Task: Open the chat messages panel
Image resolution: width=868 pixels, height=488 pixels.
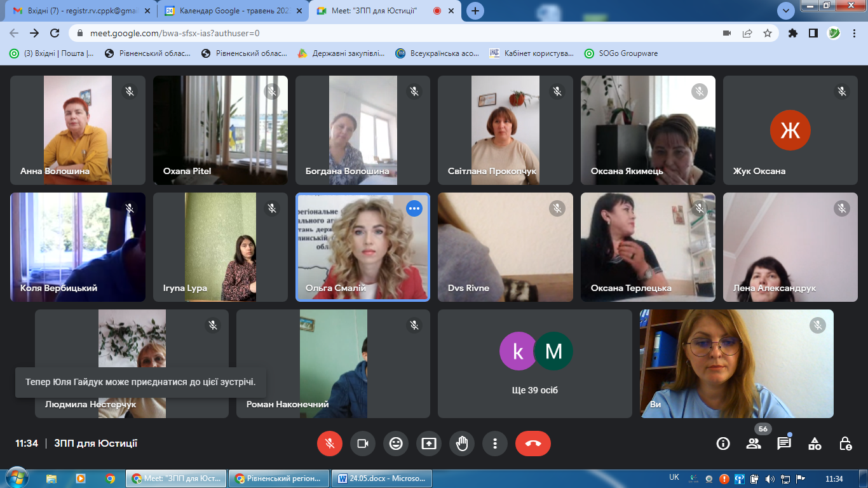Action: pos(784,444)
